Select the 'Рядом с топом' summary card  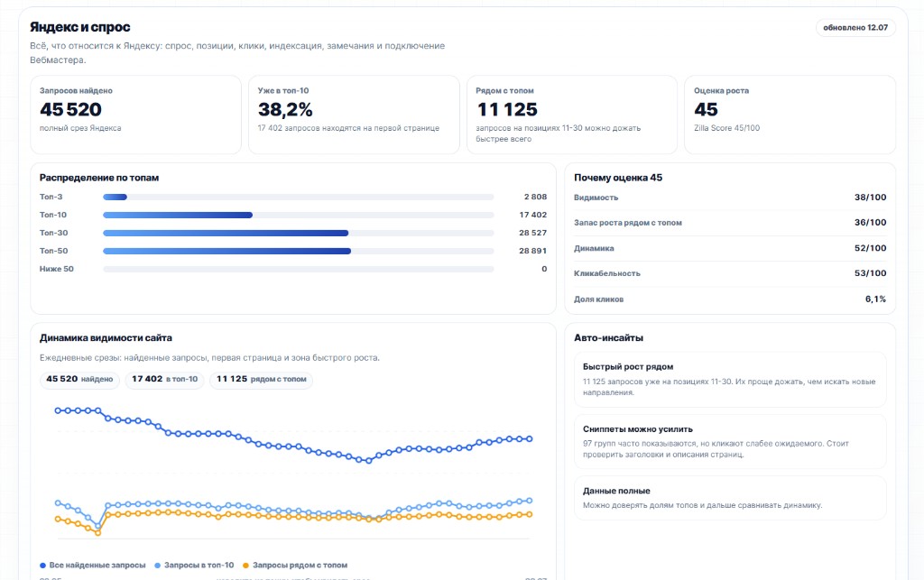click(x=571, y=115)
